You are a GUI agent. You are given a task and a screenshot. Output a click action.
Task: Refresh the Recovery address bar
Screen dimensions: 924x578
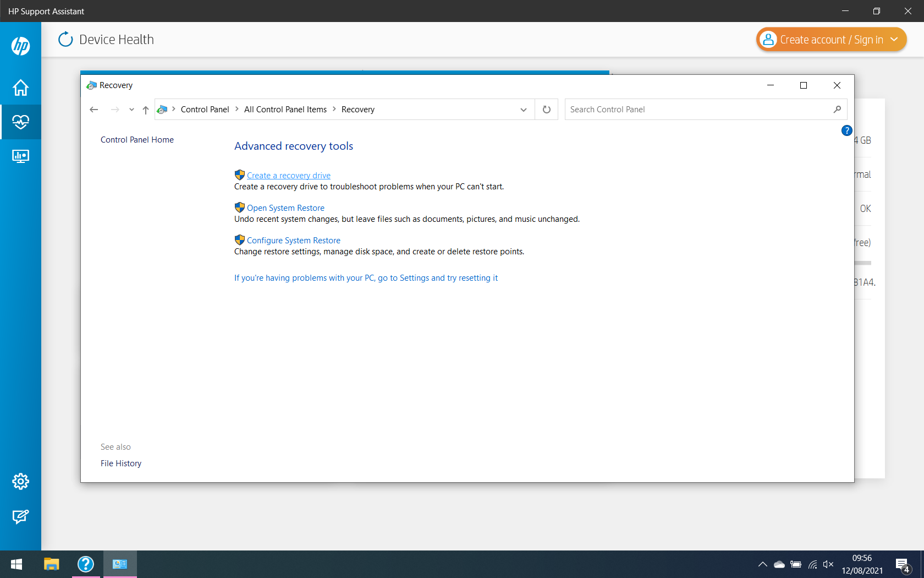click(547, 110)
